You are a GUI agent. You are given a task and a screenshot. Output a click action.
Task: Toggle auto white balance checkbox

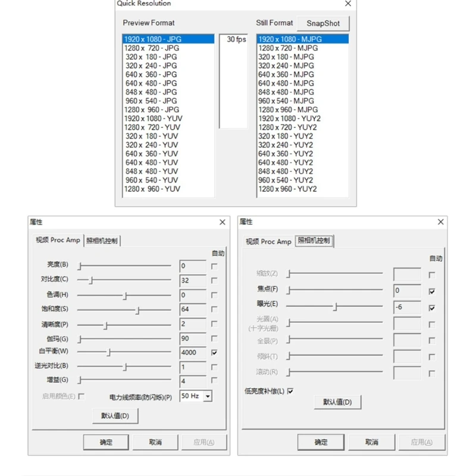[x=214, y=352]
